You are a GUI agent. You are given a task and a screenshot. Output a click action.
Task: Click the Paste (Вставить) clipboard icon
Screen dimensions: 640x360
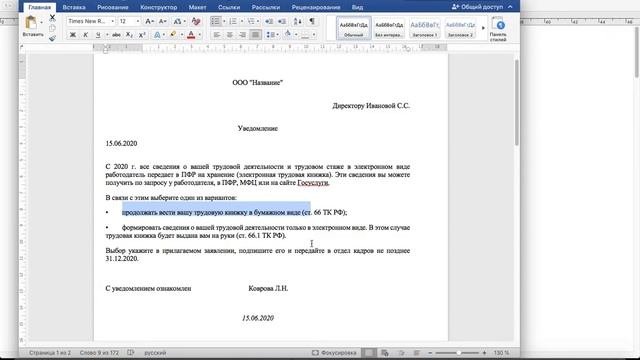(x=31, y=23)
